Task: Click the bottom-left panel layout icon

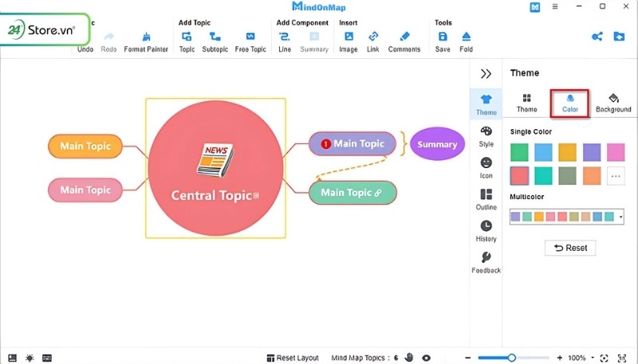Action: tap(13, 358)
